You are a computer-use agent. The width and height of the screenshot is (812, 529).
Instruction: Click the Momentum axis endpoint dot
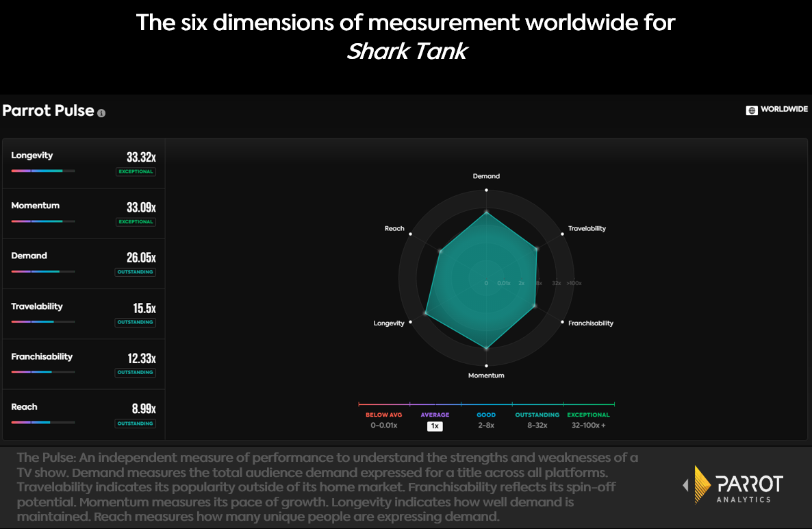coord(486,366)
